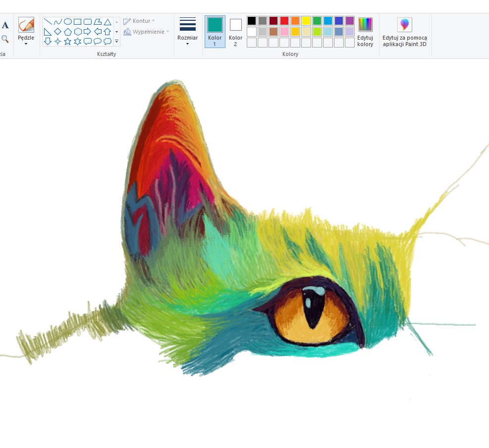The height and width of the screenshot is (448, 489).
Task: Select the Text tool (A icon)
Action: pos(5,25)
